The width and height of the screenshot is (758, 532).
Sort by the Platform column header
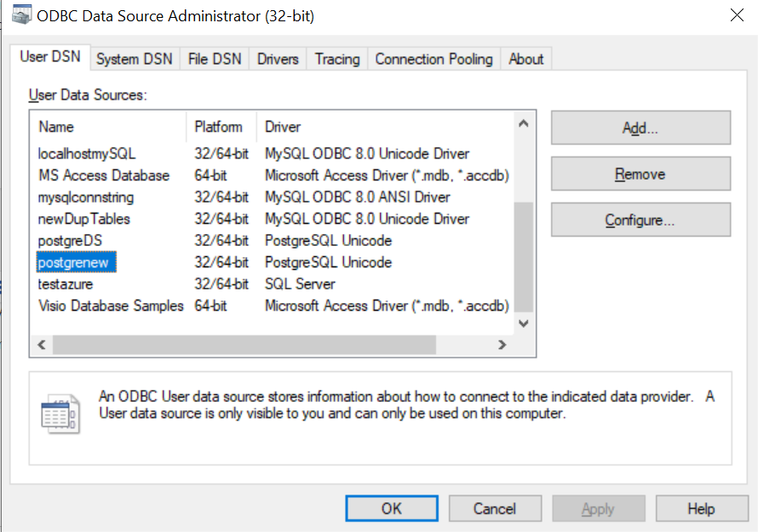tap(221, 127)
